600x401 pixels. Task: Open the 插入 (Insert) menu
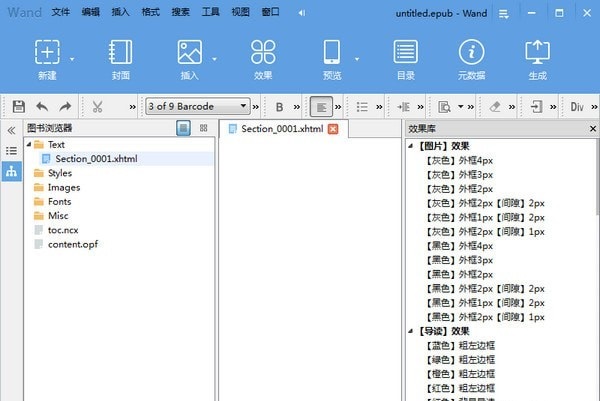[121, 12]
